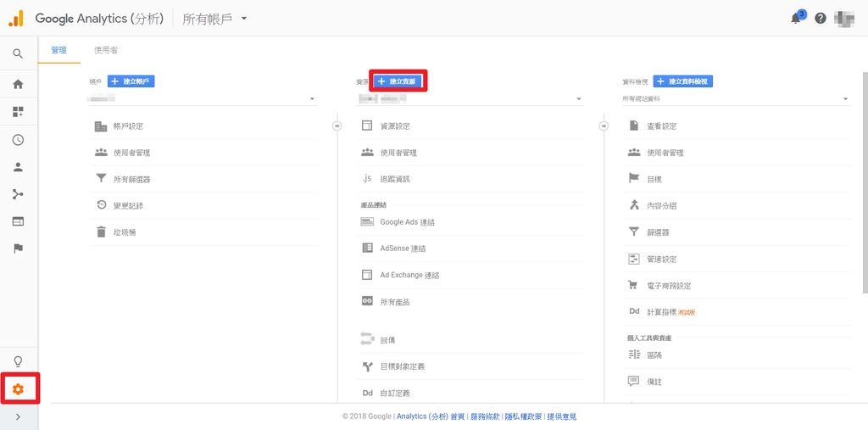Screen dimensions: 868x430
Task: Open Audience person icon in sidebar
Action: tap(18, 167)
